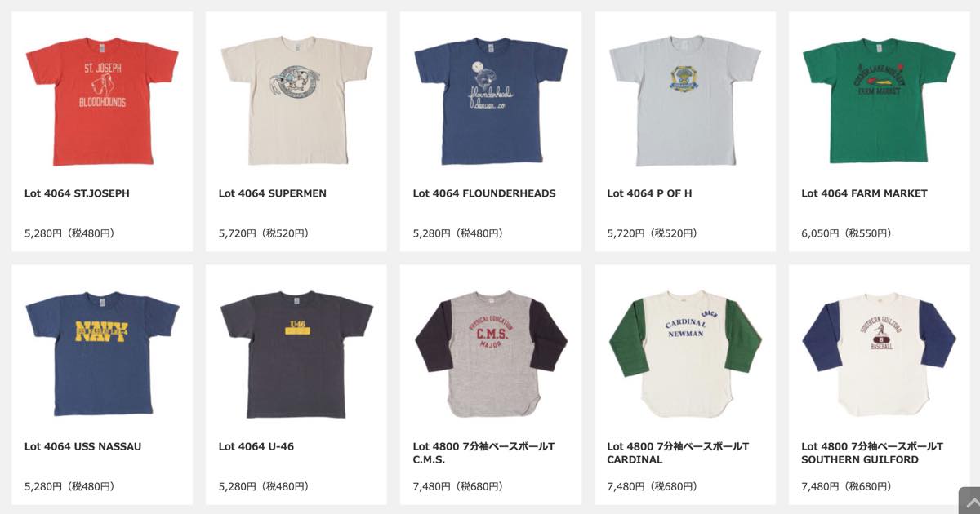This screenshot has width=980, height=514.
Task: Open the navy USS NASSAU t-shirt image
Action: 102,354
